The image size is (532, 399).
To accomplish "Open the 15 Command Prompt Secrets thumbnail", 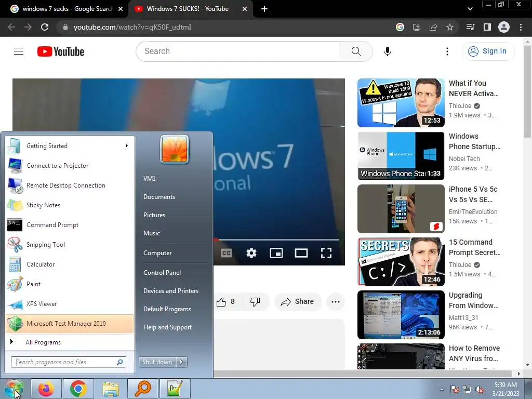I will click(401, 262).
